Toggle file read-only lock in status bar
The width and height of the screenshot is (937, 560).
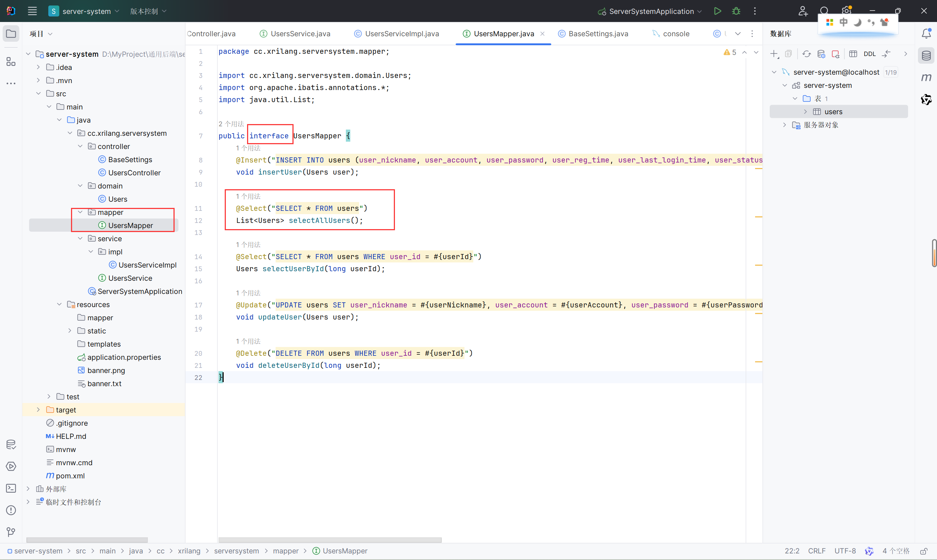click(x=924, y=551)
